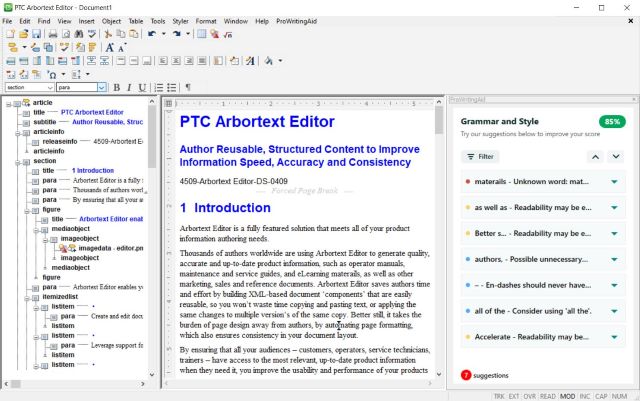The height and width of the screenshot is (401, 640).
Task: Click the Save floppy disk icon
Action: click(x=36, y=34)
